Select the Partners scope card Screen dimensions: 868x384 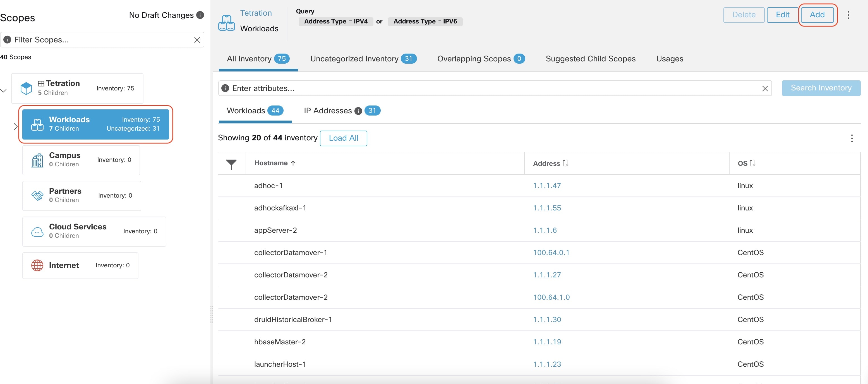(81, 196)
